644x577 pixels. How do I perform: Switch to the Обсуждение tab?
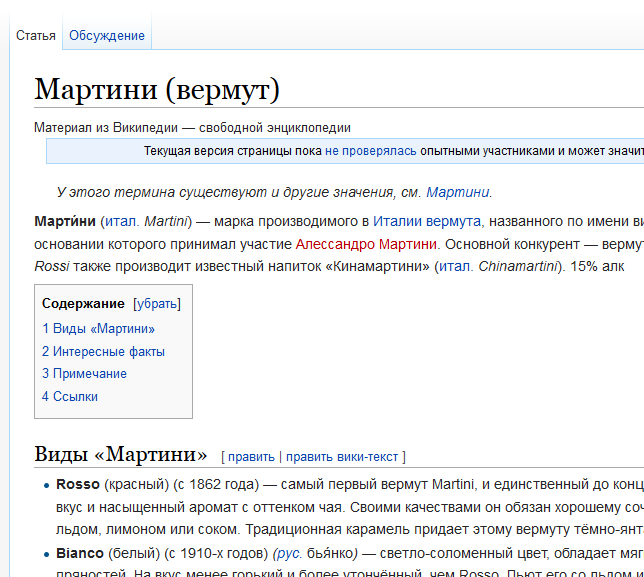pos(107,36)
